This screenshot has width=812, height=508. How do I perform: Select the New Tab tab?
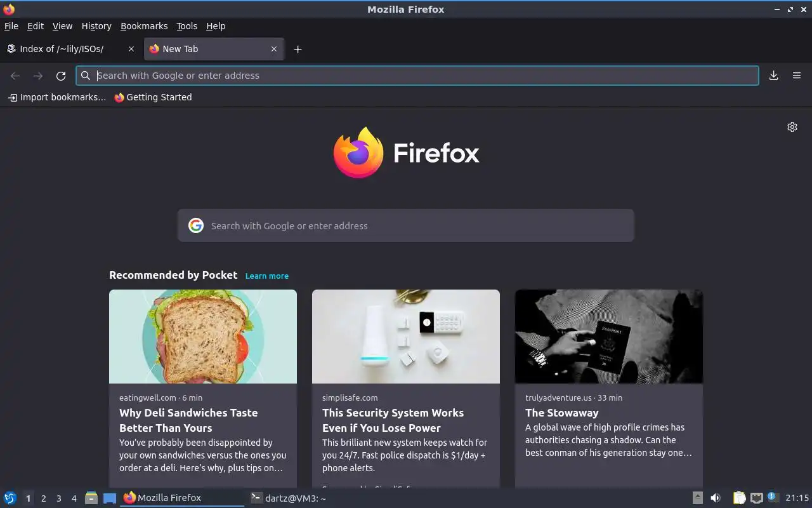(x=214, y=49)
